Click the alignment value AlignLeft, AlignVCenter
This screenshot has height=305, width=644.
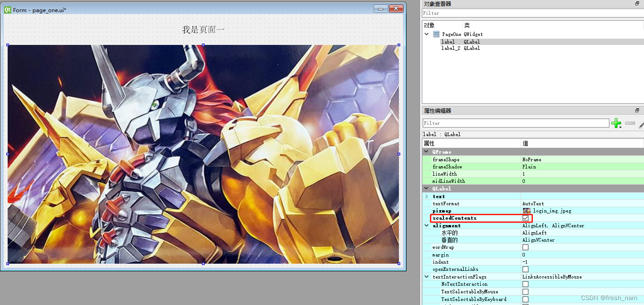[x=553, y=225]
